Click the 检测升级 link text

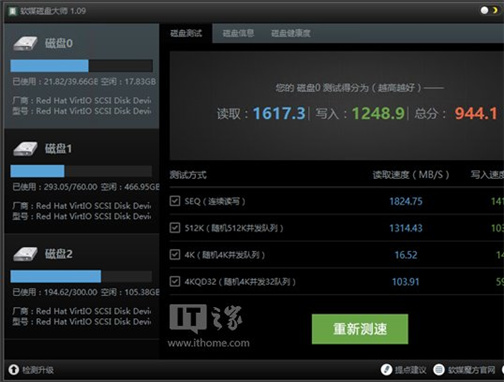coord(38,370)
